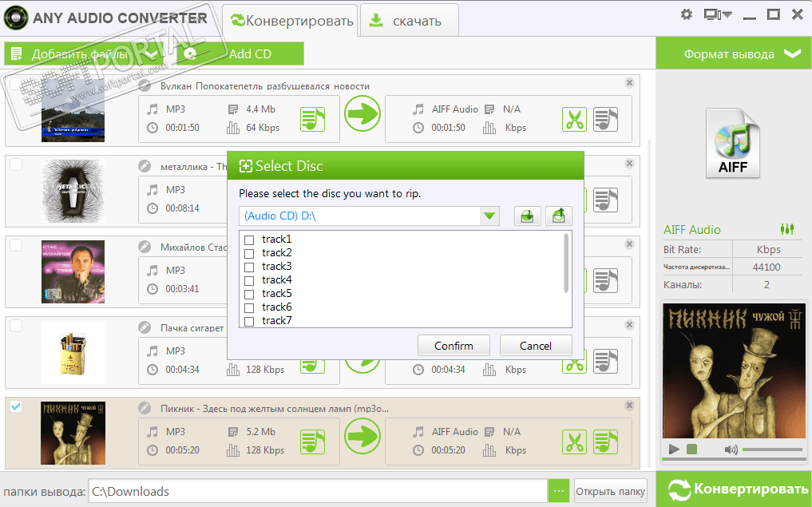This screenshot has width=812, height=507.
Task: Confirm the disc selection
Action: tap(454, 346)
